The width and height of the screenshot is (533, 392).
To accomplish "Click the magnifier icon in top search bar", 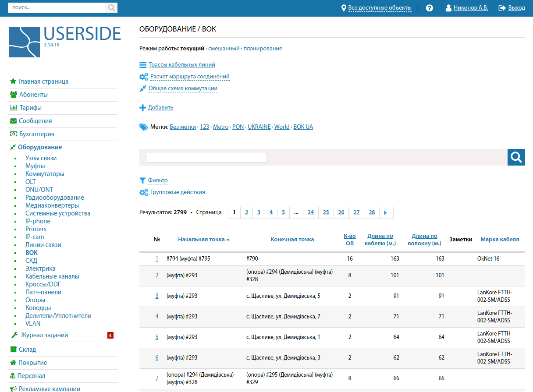I will click(111, 8).
